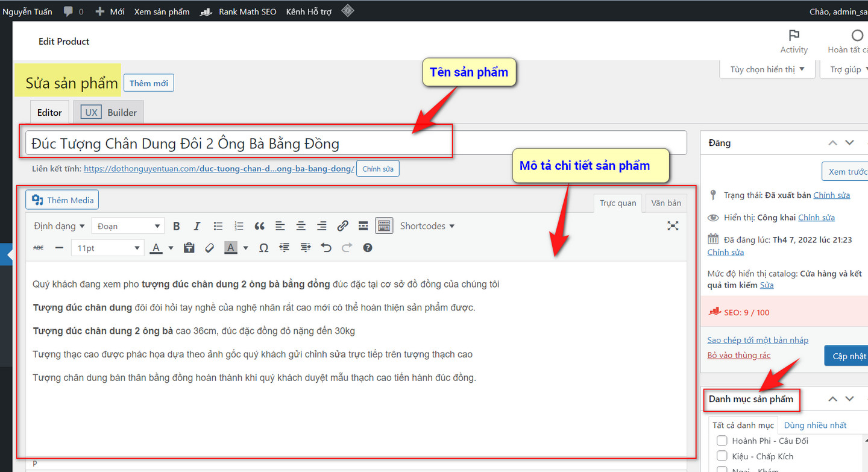Viewport: 868px width, 472px height.
Task: Click Xem sản phẩm in admin bar
Action: tap(162, 11)
